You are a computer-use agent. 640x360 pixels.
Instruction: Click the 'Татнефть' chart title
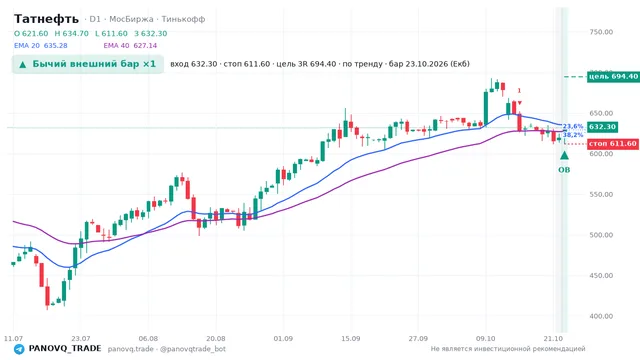[46, 19]
